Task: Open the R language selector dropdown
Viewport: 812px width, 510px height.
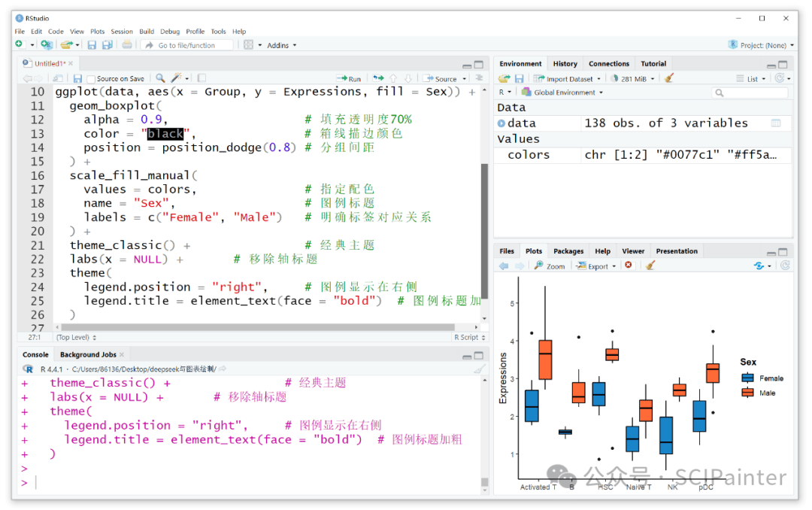Action: click(505, 93)
